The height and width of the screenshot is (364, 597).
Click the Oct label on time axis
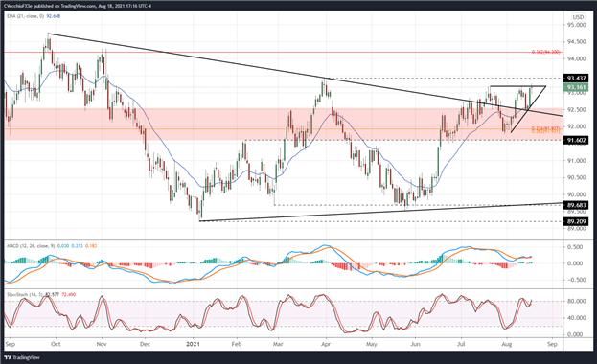point(56,344)
